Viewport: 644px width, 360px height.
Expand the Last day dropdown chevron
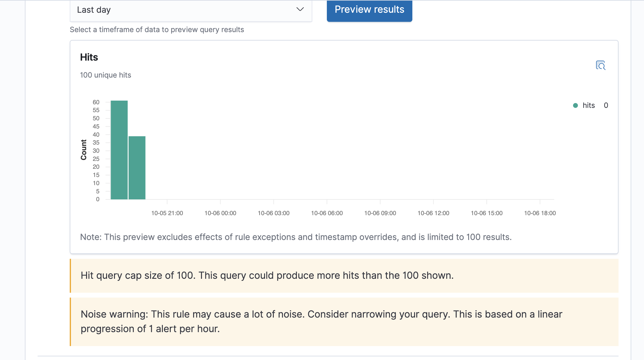pos(300,9)
